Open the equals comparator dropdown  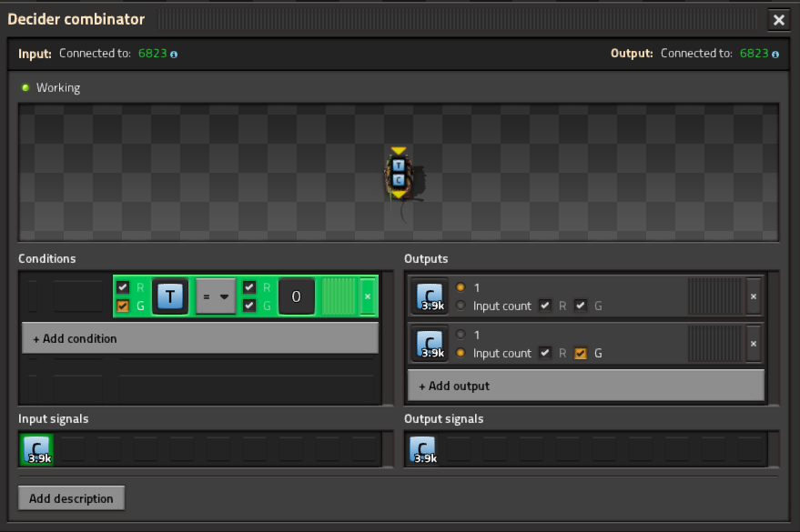coord(216,296)
